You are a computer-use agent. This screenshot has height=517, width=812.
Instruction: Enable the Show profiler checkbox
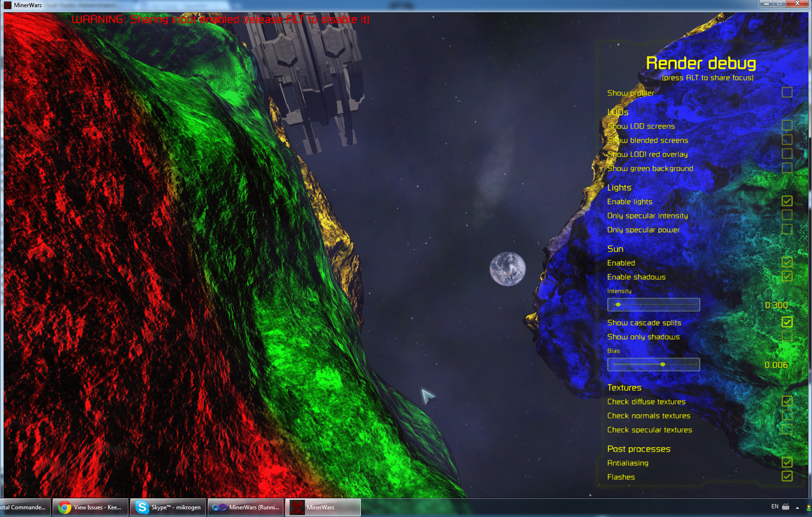(787, 92)
